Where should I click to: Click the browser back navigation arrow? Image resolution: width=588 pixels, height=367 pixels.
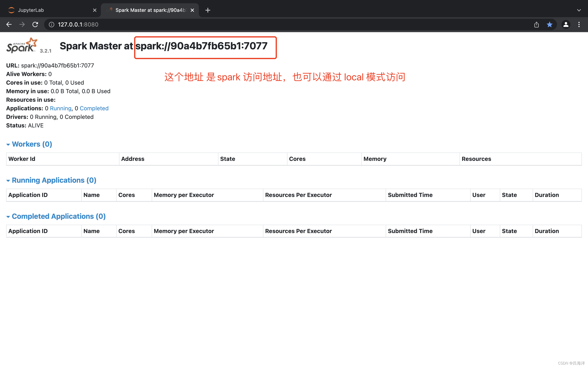(x=9, y=24)
